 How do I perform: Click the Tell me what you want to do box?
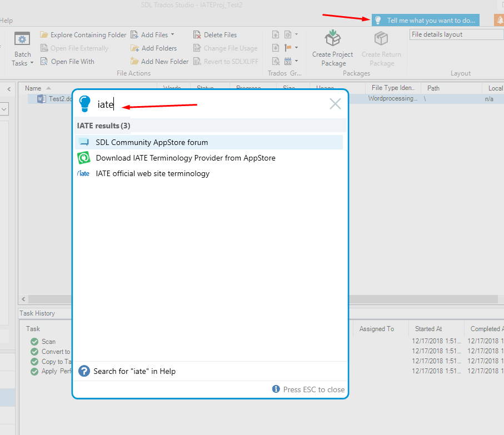[x=426, y=20]
